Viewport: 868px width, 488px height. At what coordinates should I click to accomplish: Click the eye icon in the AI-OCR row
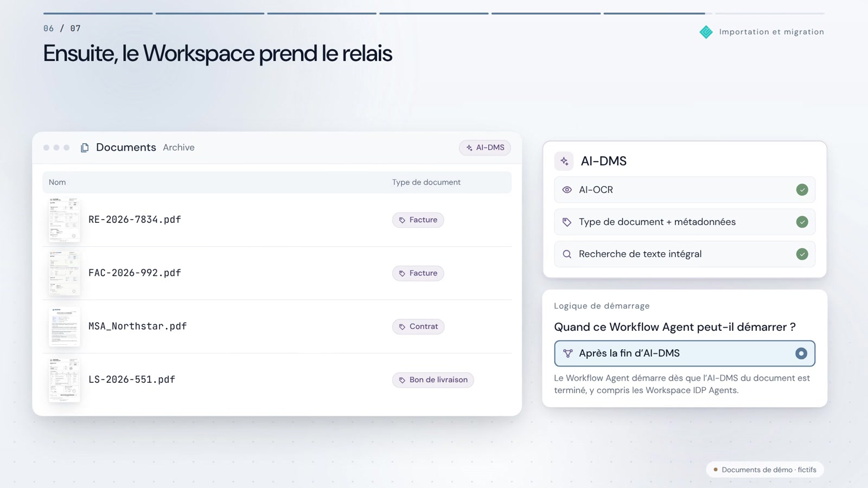(x=567, y=190)
